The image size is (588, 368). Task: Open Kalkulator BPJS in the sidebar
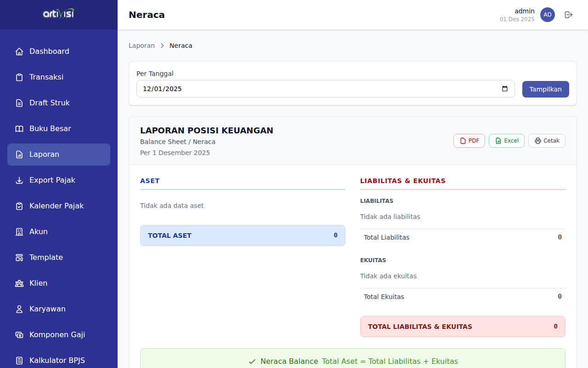pyautogui.click(x=57, y=360)
